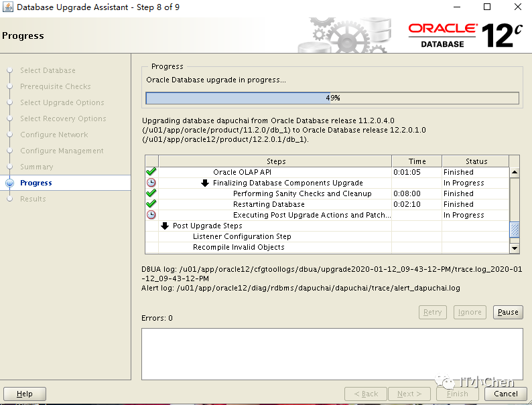Click the 0:08:00 time cell
532x405 pixels.
417,193
